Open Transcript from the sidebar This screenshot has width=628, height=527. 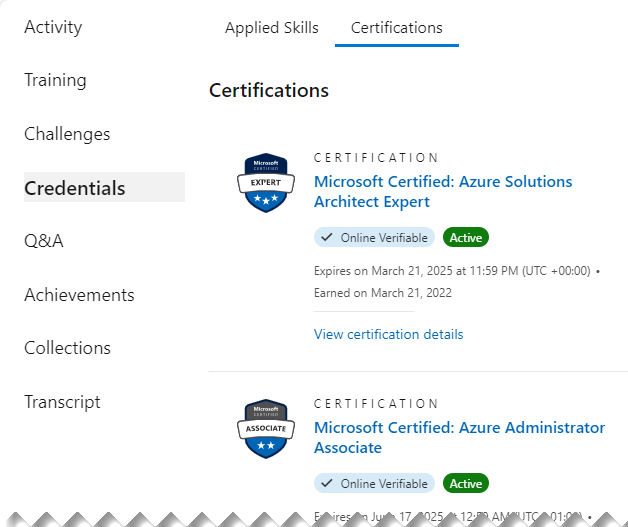[x=62, y=402]
